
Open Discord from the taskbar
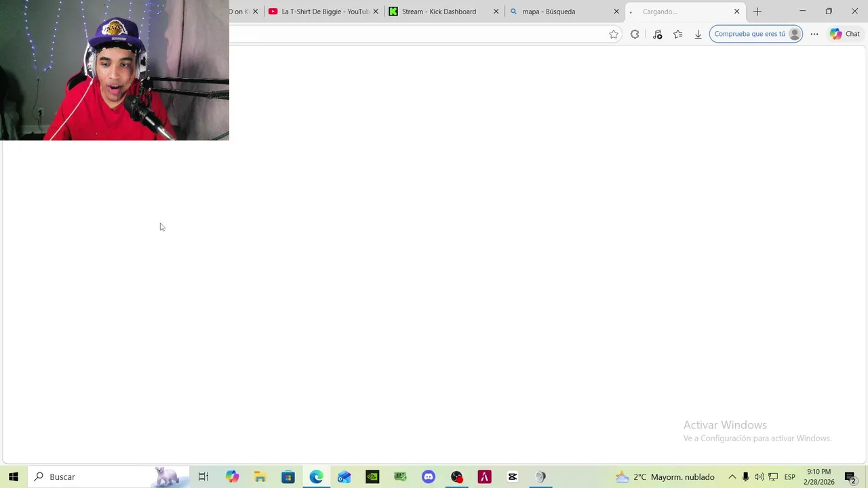tap(429, 476)
